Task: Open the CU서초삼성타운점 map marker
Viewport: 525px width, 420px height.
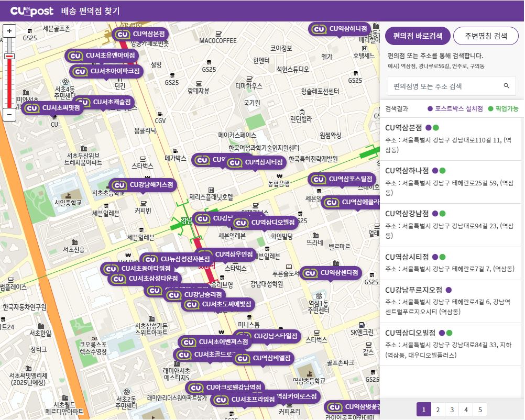Action: pyautogui.click(x=144, y=279)
